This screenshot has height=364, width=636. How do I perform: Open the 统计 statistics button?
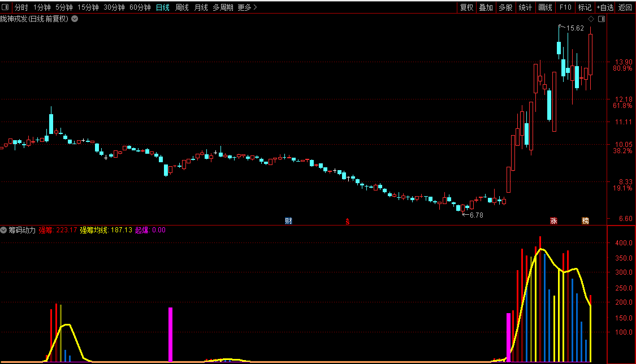525,7
